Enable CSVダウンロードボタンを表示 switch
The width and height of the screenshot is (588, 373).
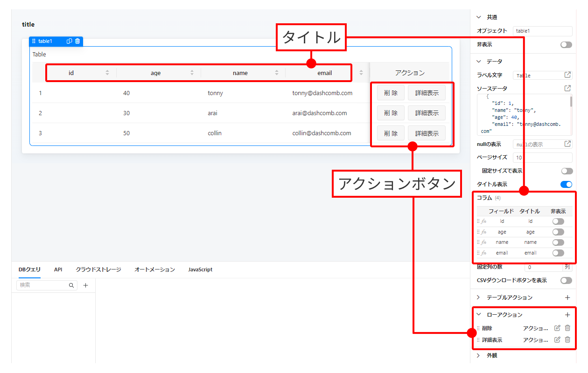tap(566, 281)
